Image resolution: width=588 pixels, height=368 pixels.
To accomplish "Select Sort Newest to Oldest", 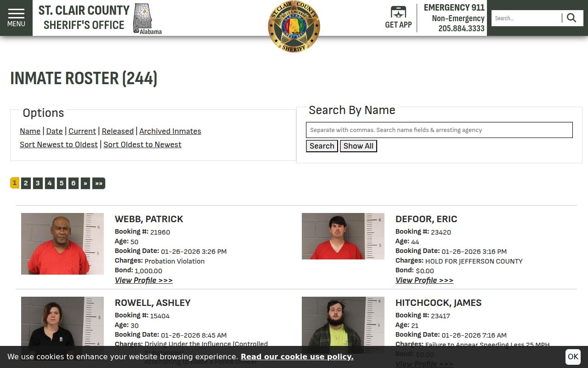I will click(x=59, y=144).
